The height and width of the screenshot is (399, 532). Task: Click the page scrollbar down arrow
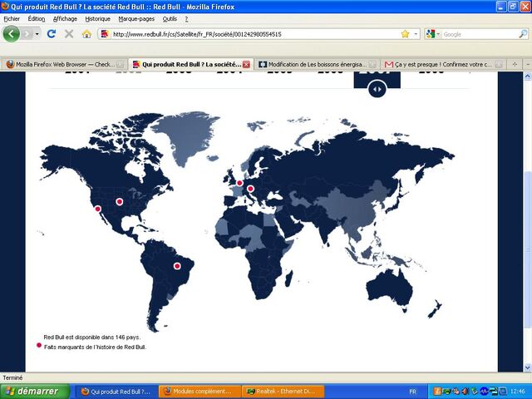click(527, 367)
